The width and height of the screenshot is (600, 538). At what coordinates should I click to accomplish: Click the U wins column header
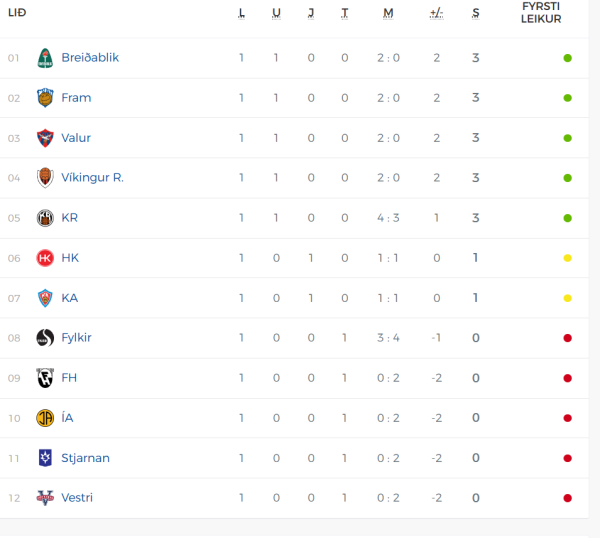(276, 13)
